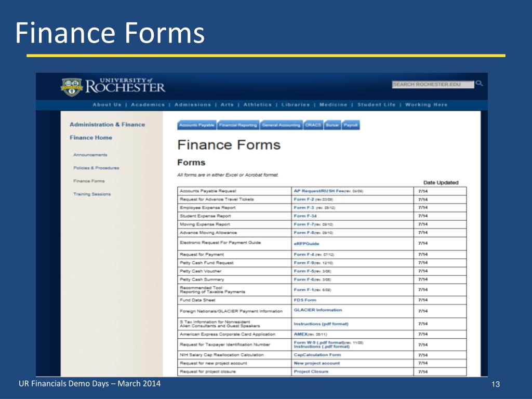
Task: Open the AMEX application link
Action: [x=301, y=334]
